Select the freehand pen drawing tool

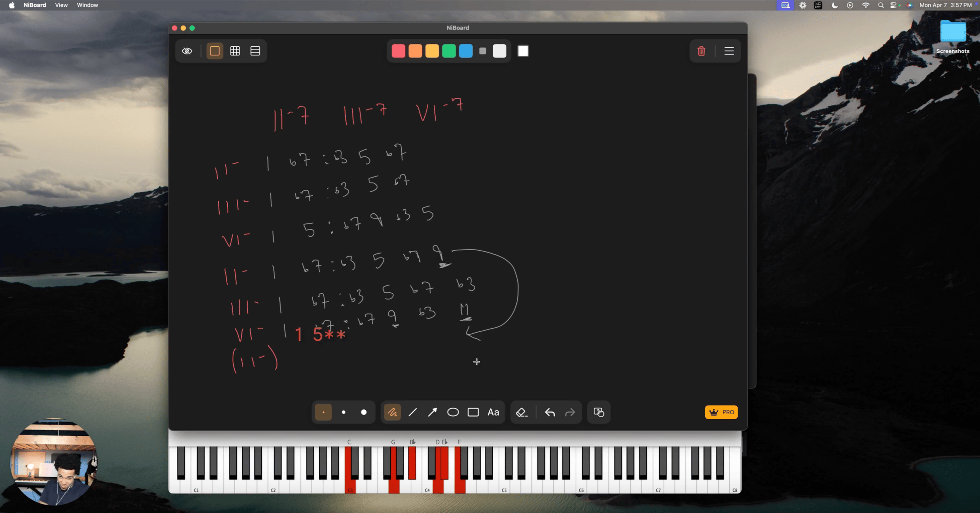pyautogui.click(x=392, y=412)
